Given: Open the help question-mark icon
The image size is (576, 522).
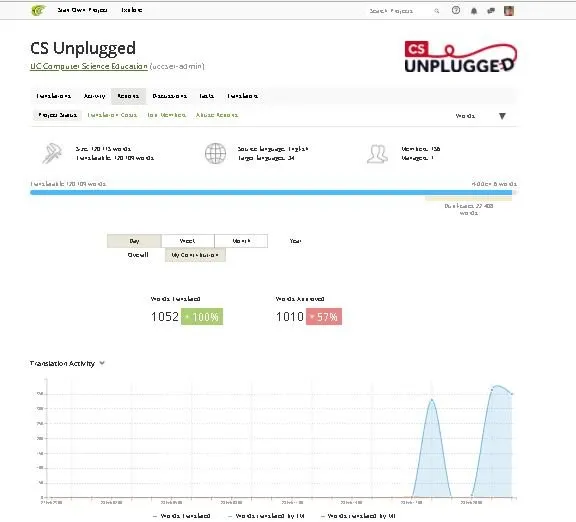Looking at the screenshot, I should [456, 10].
